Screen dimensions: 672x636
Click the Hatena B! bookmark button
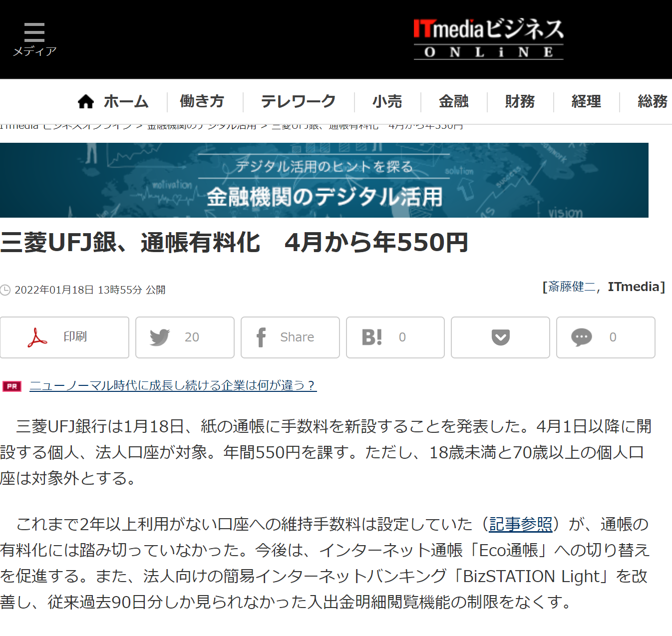click(x=395, y=337)
